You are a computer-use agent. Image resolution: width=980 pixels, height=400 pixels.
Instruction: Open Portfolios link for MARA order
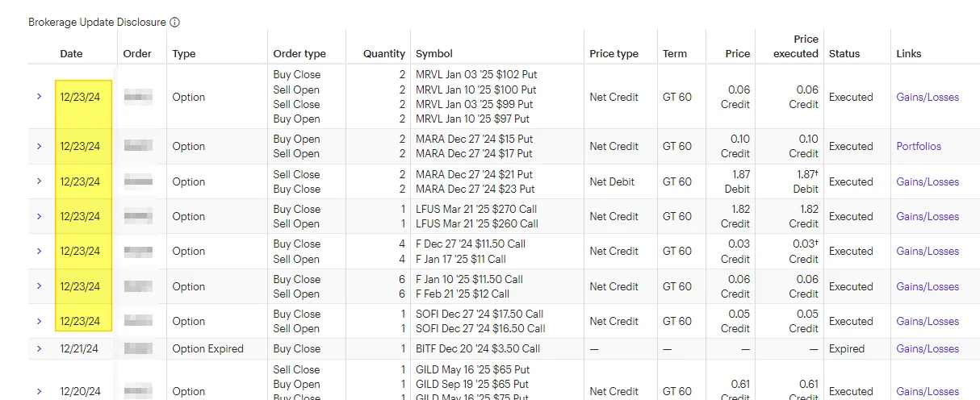[x=919, y=146]
